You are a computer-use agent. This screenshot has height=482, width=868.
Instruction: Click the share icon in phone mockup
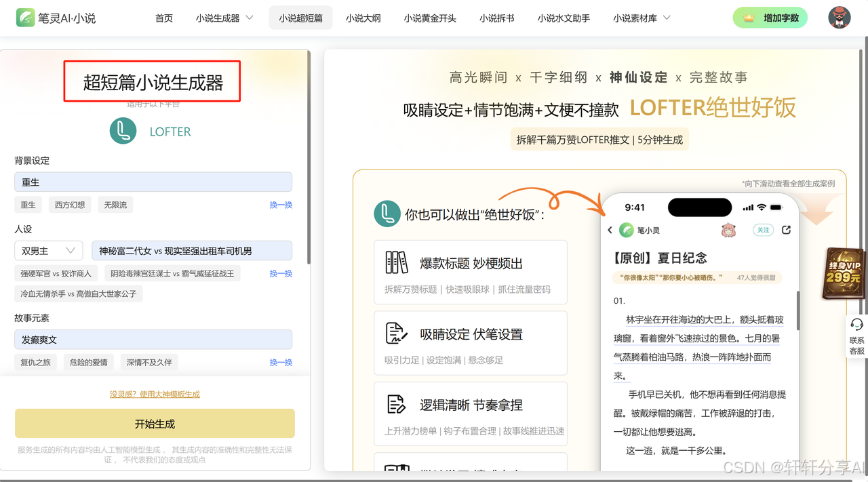tap(786, 230)
